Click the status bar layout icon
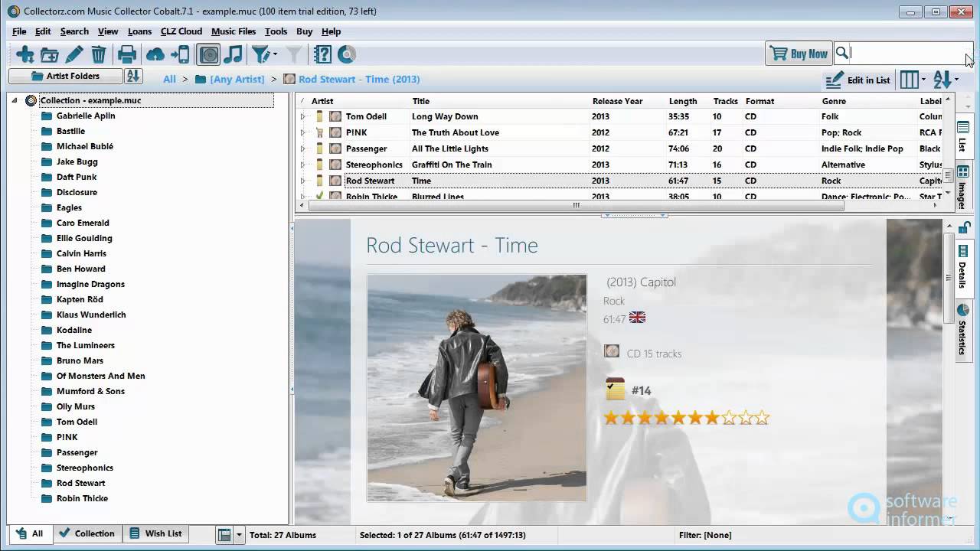 click(x=225, y=535)
